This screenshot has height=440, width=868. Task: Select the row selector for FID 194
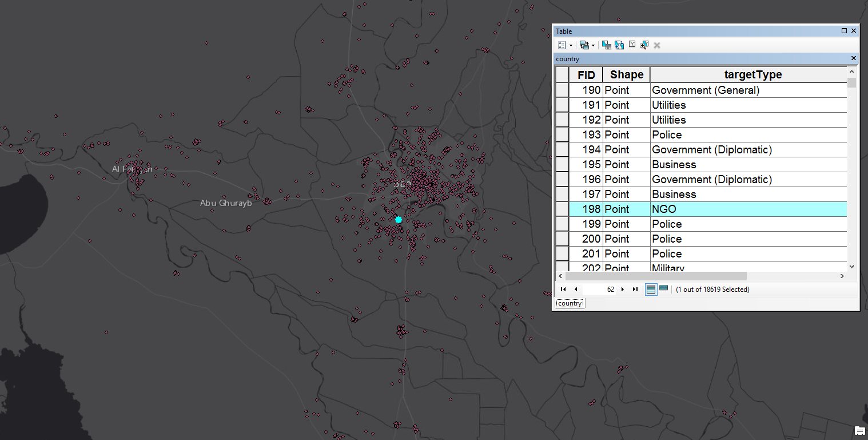(x=563, y=149)
